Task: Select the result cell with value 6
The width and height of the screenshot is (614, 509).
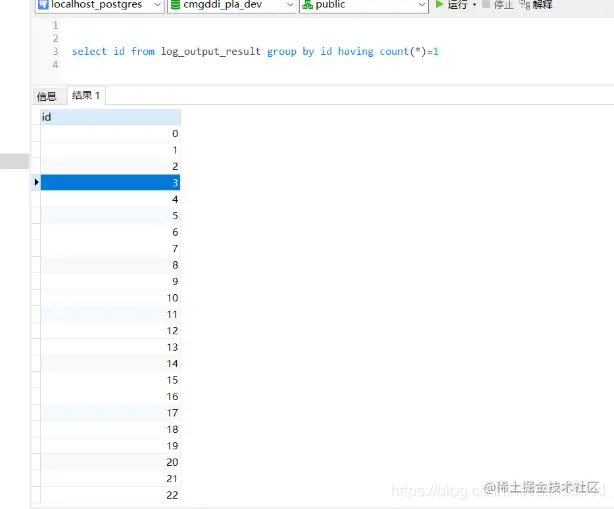Action: (110, 232)
